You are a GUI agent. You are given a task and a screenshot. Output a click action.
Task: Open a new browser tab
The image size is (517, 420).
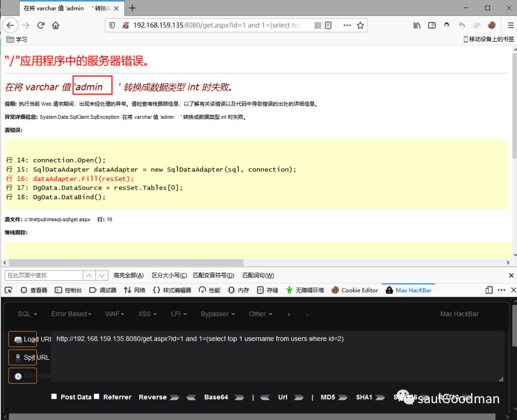click(x=132, y=8)
